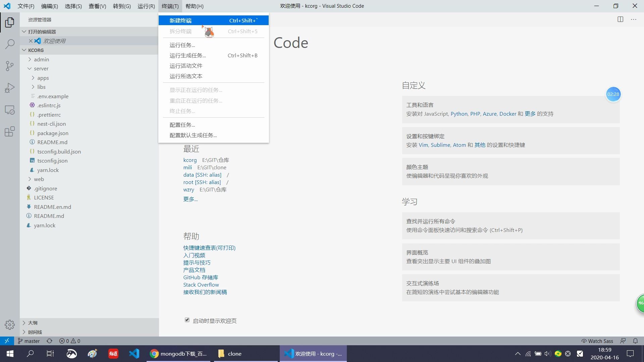
Task: Collapse the 打开的编辑器 section
Action: [89, 32]
